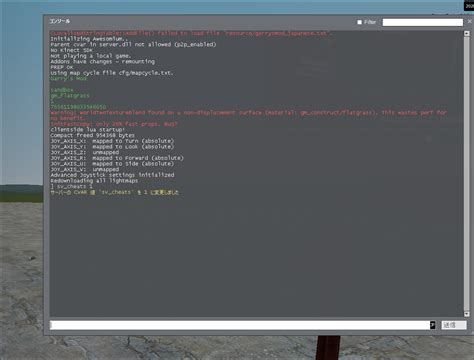Click 'clientside lua startup!' line
This screenshot has height=360, width=474.
point(88,130)
